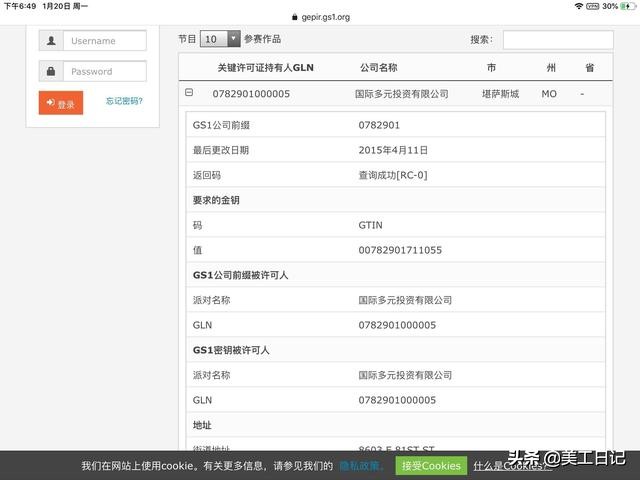Sort by 关键许可证持有人GLN column header

[265, 68]
